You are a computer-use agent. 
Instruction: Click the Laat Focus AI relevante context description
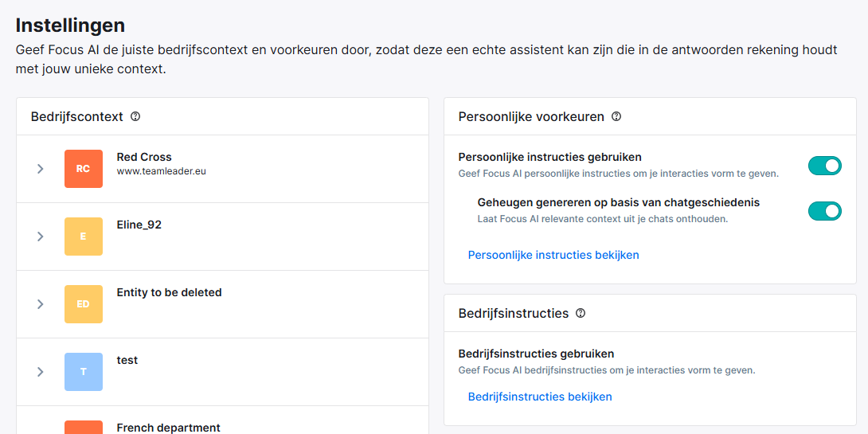coord(602,219)
